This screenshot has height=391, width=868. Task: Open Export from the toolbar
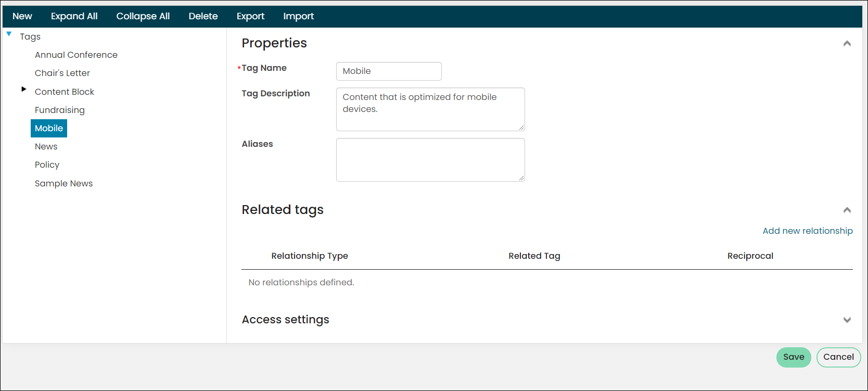tap(250, 16)
